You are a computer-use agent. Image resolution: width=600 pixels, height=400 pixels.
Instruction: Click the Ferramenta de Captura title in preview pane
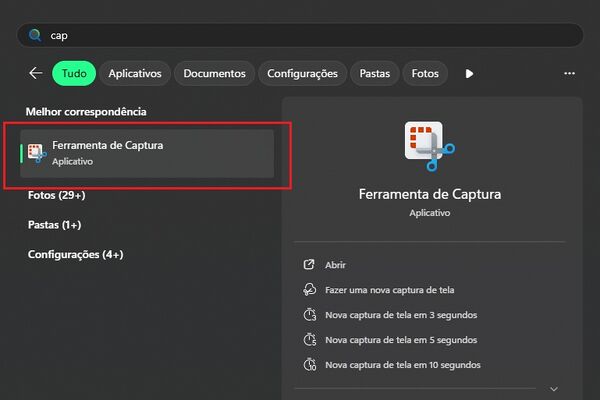pos(430,194)
